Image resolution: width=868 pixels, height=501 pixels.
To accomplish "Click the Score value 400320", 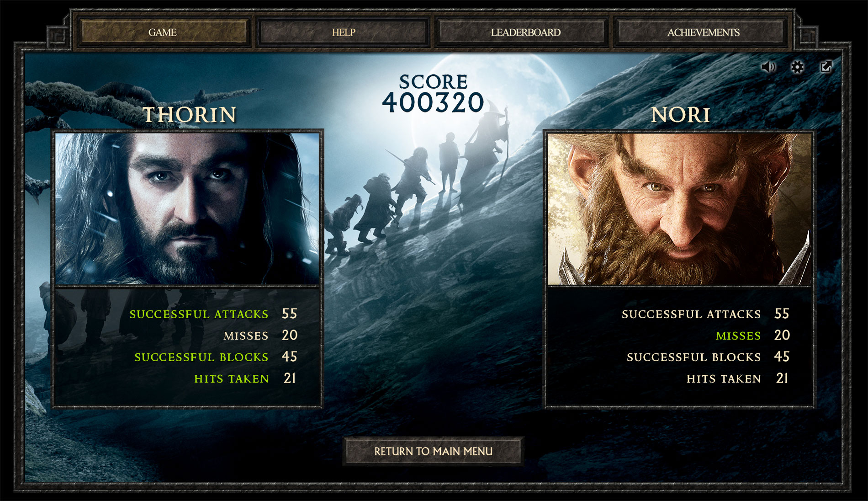I will 433,102.
